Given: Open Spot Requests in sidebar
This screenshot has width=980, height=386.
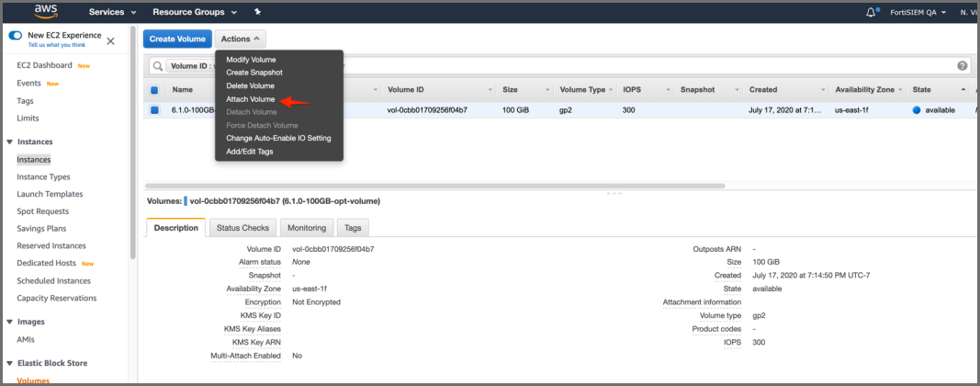Looking at the screenshot, I should [42, 211].
